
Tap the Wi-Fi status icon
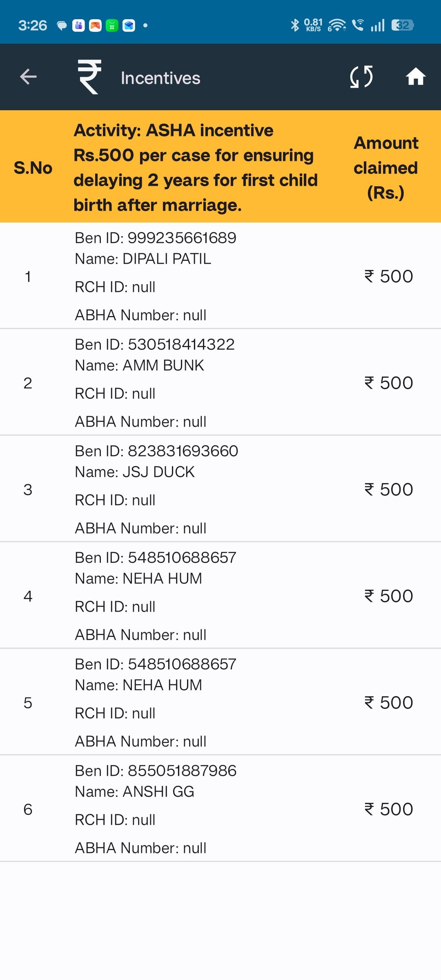tap(336, 25)
